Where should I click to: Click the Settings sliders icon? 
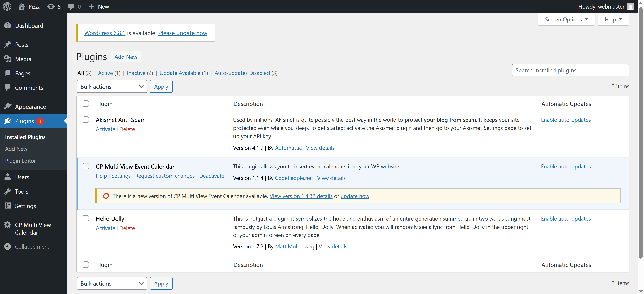pos(8,206)
